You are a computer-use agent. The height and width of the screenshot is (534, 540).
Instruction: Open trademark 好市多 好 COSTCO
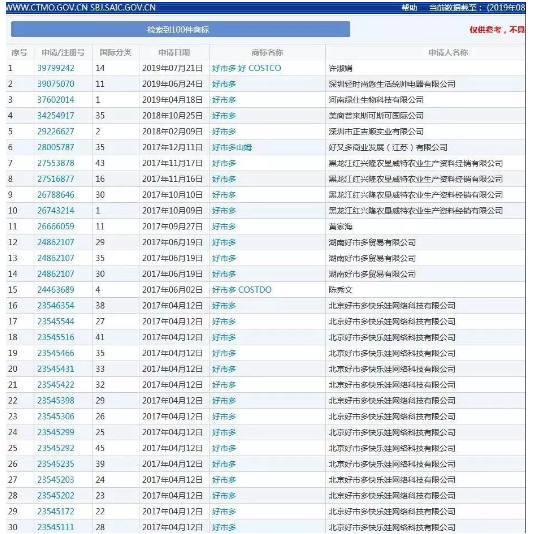[x=247, y=68]
